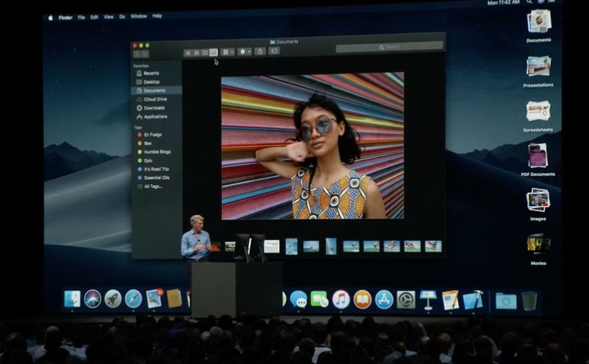Screen dimensions: 589x364
Task: Select the Essential Oils tag
Action: click(156, 178)
